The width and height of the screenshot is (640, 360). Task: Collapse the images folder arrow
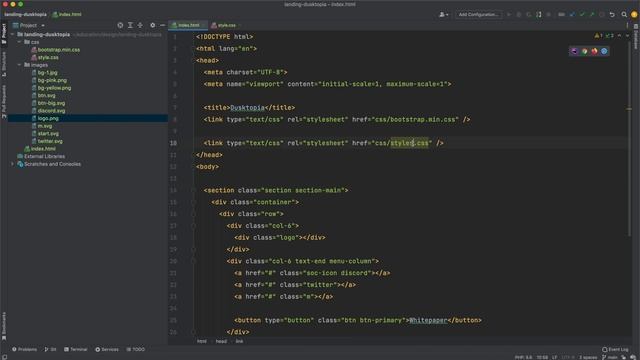(19, 65)
